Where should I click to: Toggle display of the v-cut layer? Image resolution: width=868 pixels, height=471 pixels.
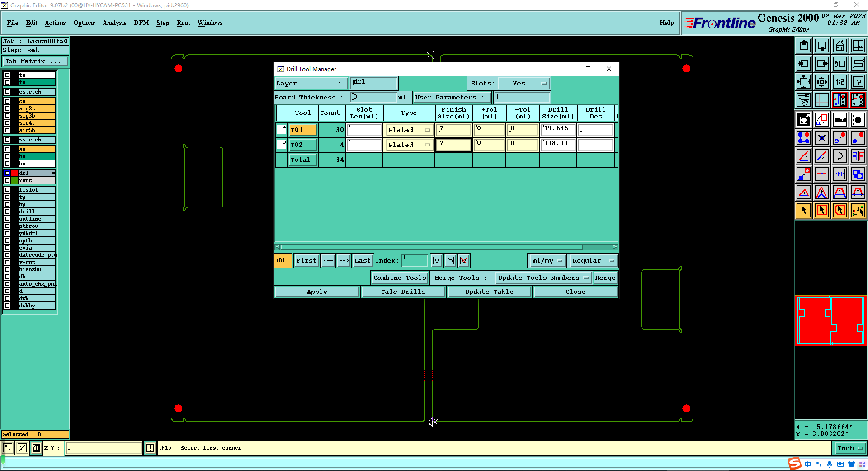[x=7, y=262]
